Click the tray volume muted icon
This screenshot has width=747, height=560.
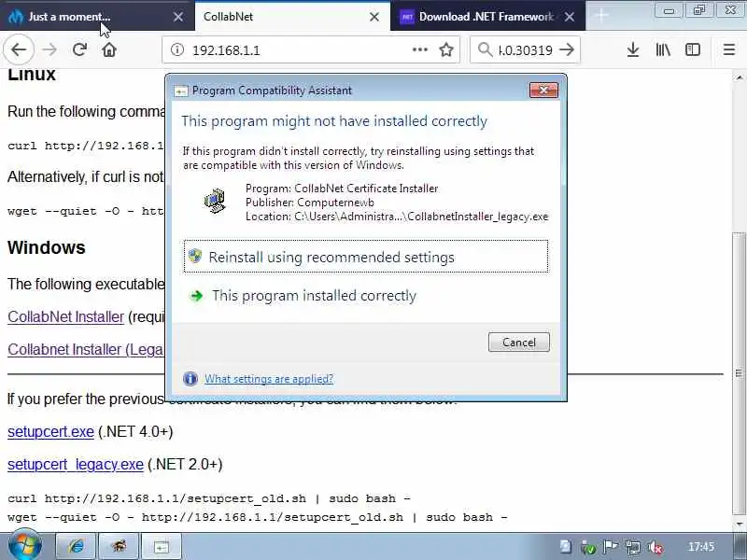click(655, 547)
